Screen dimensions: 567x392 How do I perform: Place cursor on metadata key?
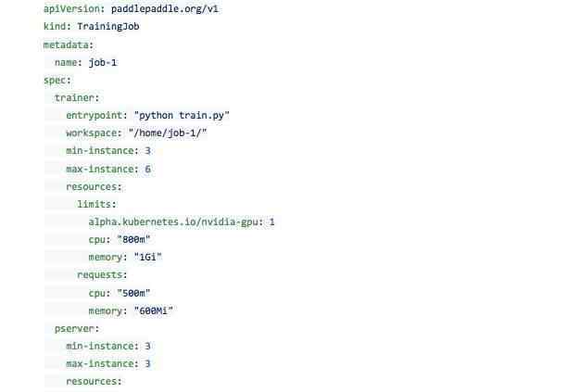66,44
